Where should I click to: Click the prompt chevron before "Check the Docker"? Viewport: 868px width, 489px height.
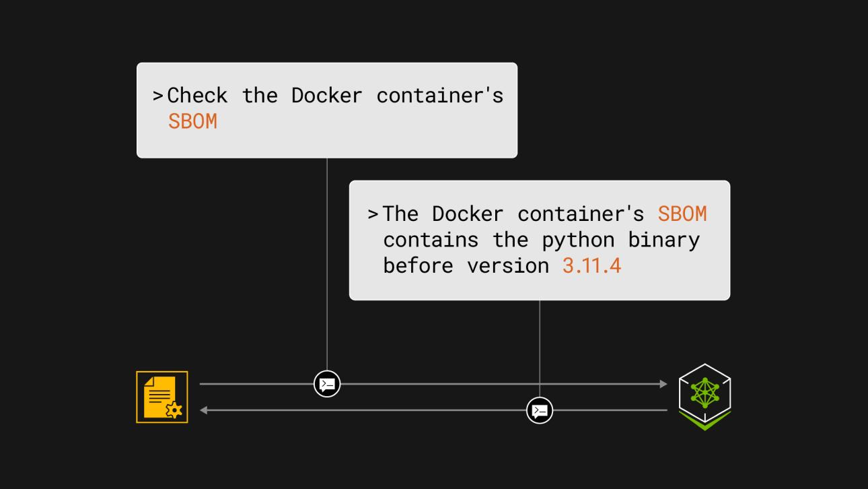click(158, 96)
